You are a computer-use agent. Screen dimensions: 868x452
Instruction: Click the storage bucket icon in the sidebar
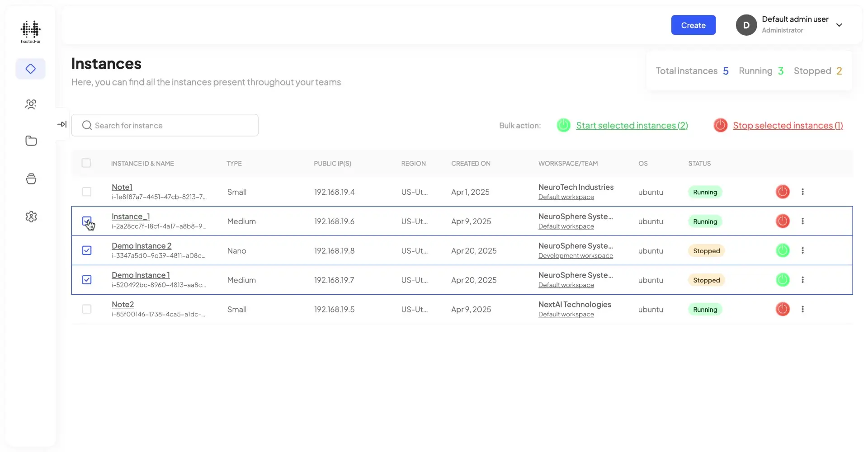point(30,179)
